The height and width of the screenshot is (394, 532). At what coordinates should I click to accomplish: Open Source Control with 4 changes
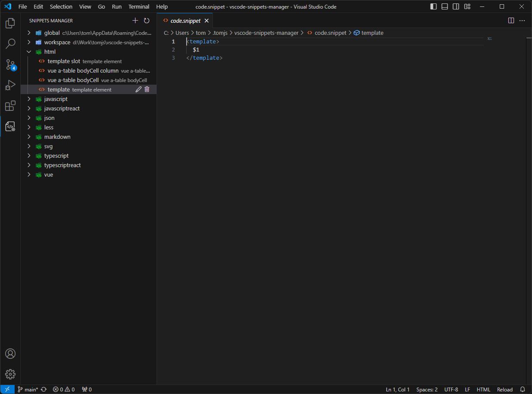[10, 64]
